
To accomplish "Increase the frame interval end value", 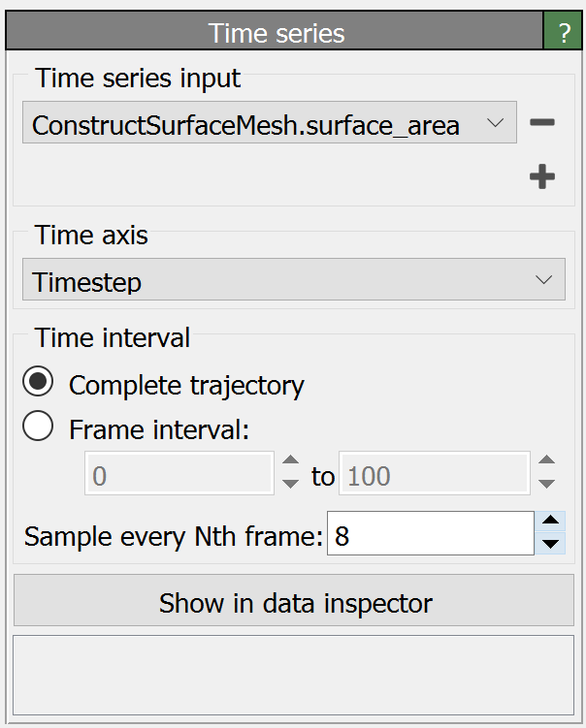I will (x=546, y=465).
